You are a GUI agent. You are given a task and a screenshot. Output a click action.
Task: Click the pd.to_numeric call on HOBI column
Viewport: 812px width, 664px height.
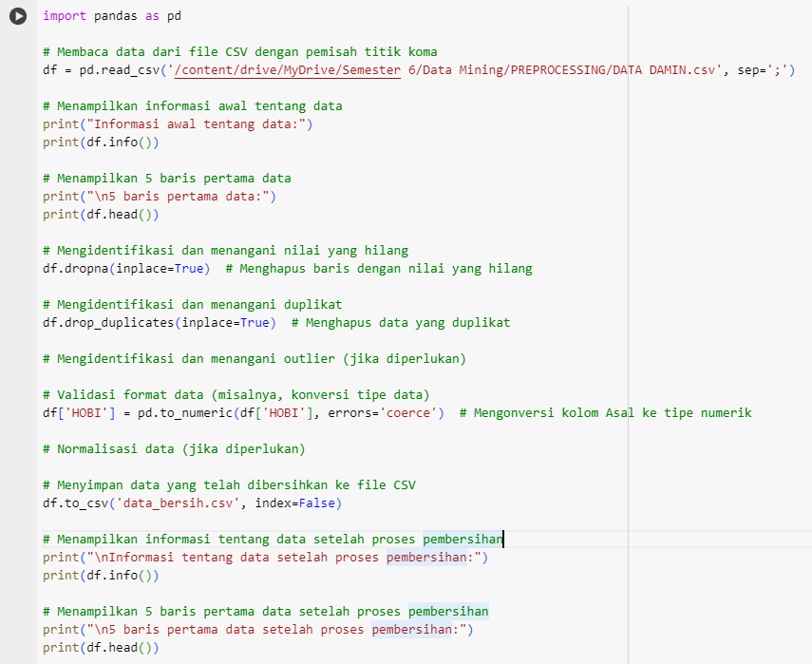click(x=291, y=413)
